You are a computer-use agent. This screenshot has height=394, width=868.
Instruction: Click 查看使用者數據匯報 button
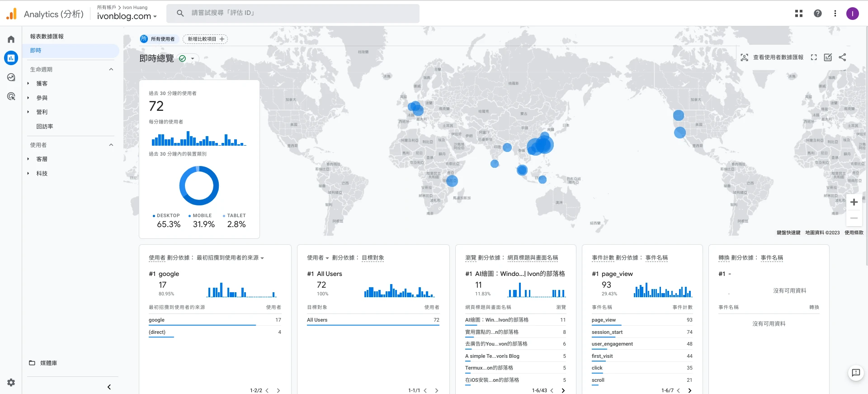[772, 57]
